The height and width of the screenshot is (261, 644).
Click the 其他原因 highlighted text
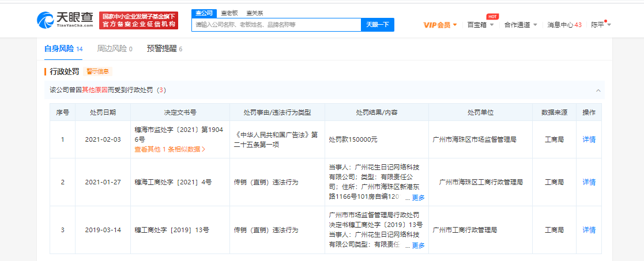point(95,90)
